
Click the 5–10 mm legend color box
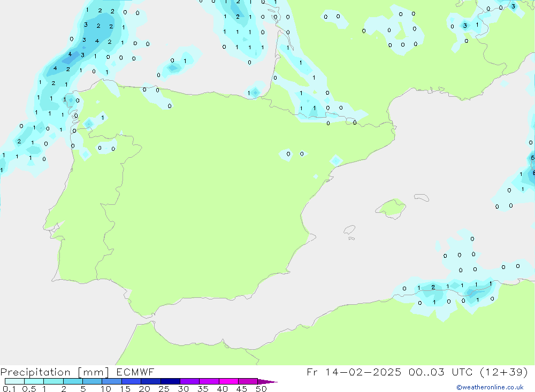click(93, 381)
